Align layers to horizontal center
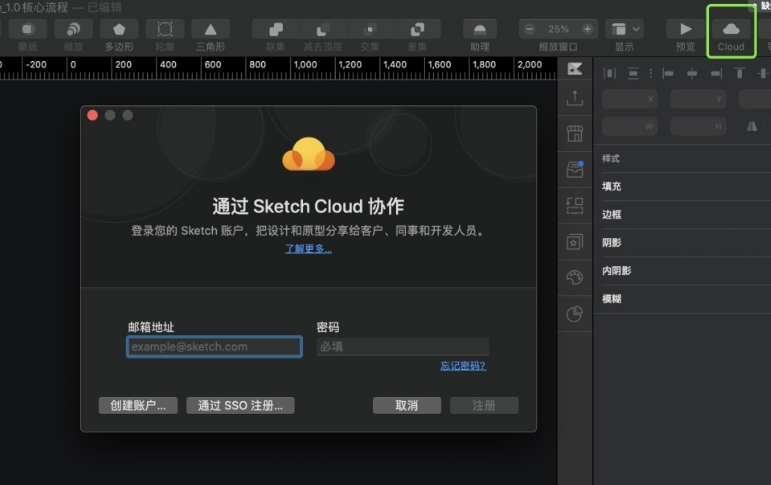The image size is (771, 485). pyautogui.click(x=692, y=73)
